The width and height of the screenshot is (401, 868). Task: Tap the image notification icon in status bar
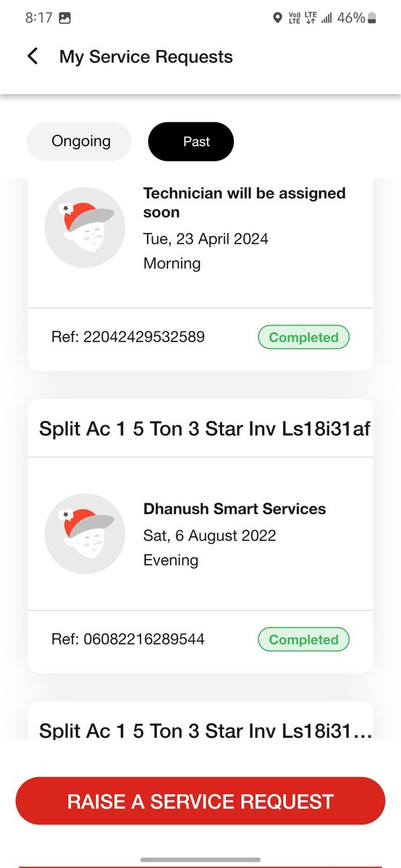point(64,18)
